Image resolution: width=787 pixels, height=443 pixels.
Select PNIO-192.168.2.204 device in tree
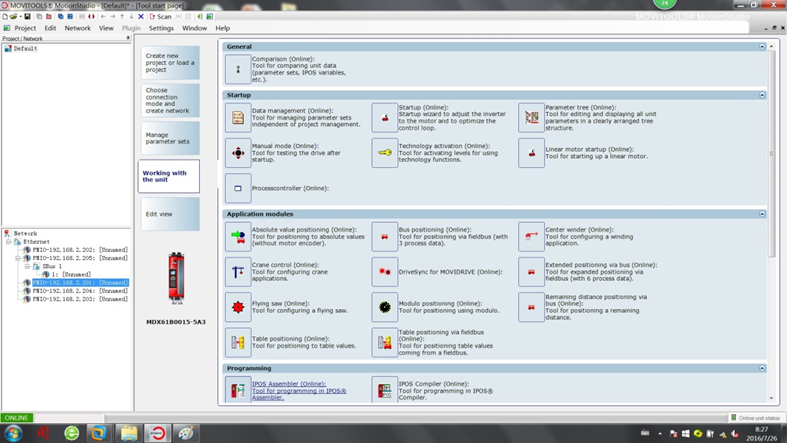pos(79,291)
